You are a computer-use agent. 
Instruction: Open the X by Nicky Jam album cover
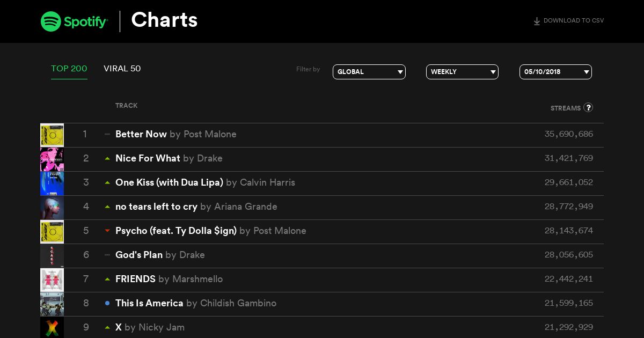52,327
